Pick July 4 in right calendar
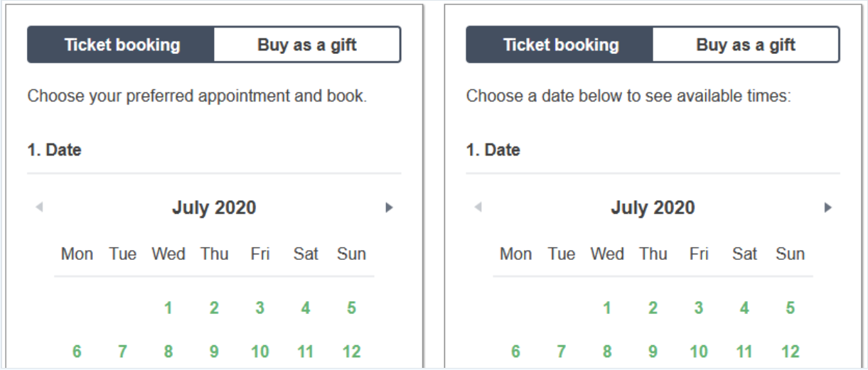The image size is (868, 370). pyautogui.click(x=744, y=308)
